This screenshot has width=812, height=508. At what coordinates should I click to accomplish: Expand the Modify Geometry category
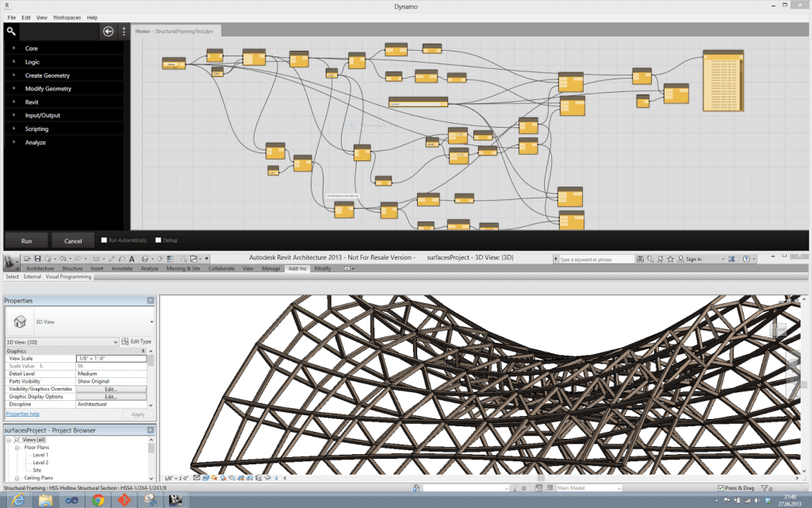click(14, 88)
